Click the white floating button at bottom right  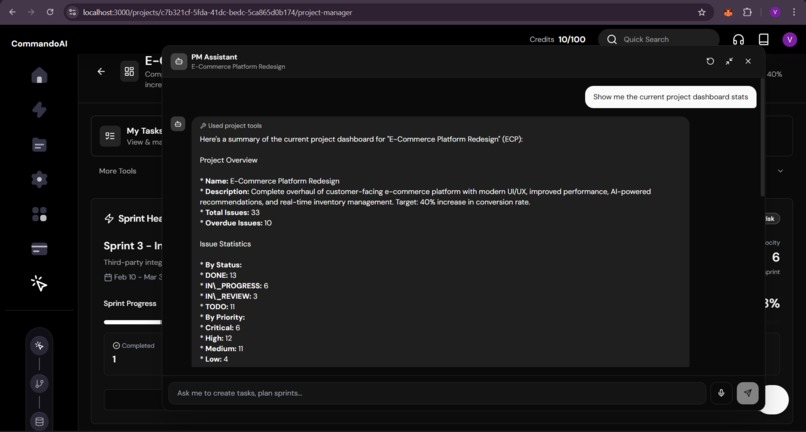tap(776, 400)
